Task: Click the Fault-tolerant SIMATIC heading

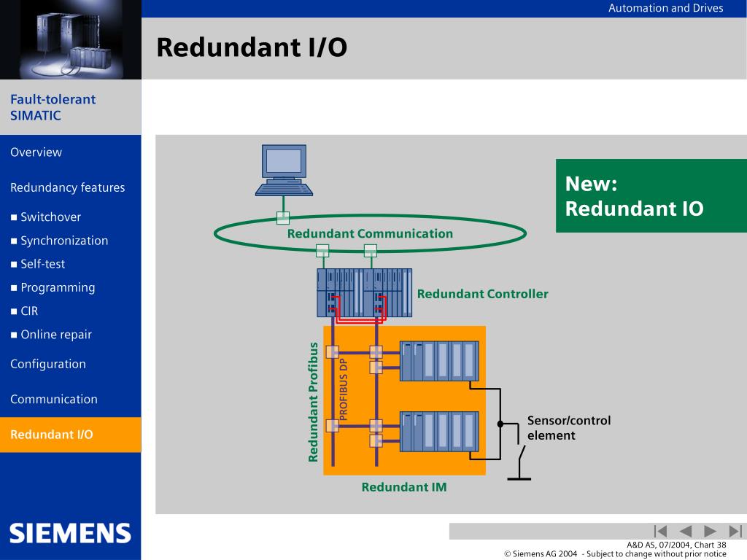Action: 53,107
